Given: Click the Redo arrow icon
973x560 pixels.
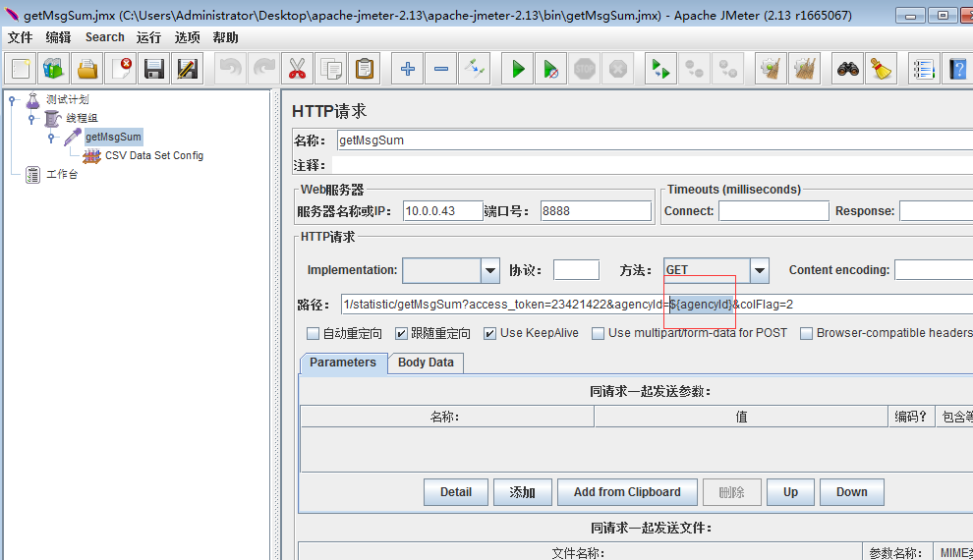Looking at the screenshot, I should pyautogui.click(x=264, y=68).
